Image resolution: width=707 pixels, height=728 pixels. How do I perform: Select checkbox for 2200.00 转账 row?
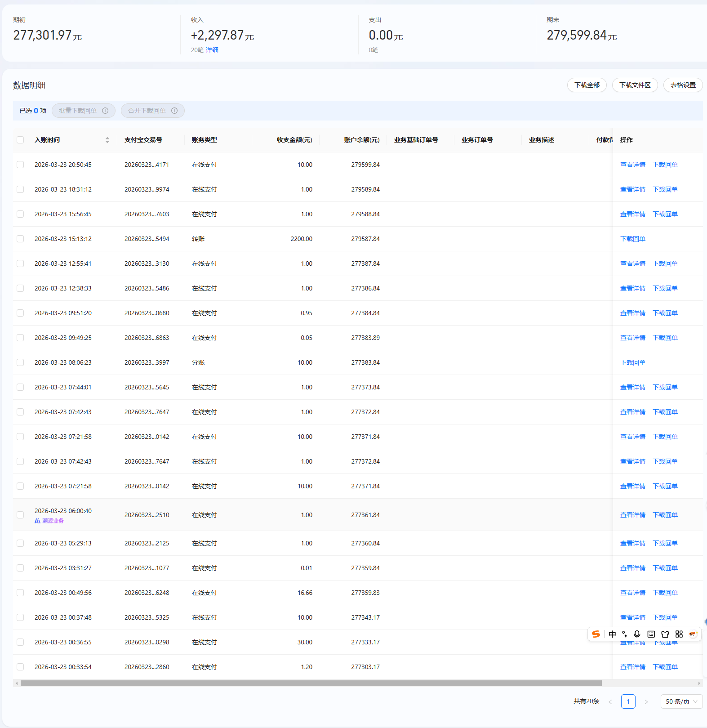[x=20, y=239]
